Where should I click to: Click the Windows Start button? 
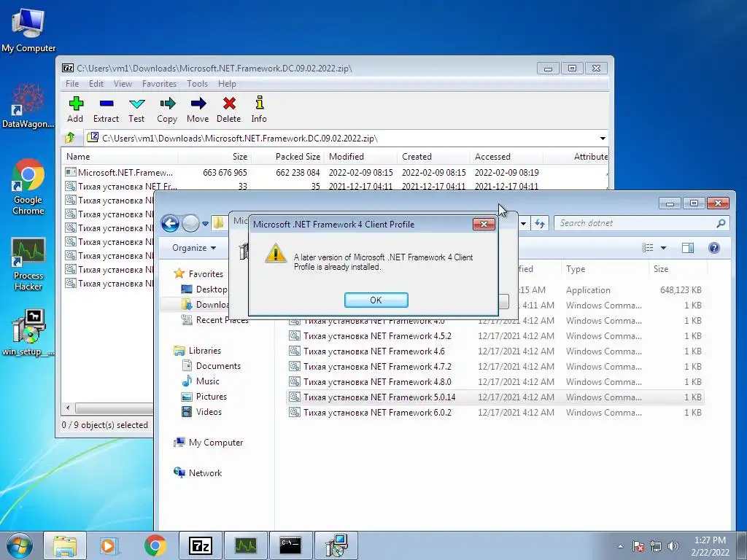point(20,545)
